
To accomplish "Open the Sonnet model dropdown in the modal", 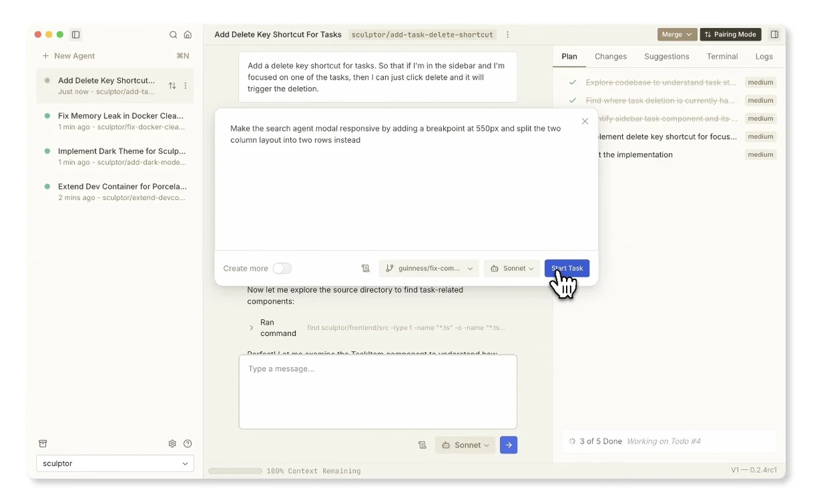I will click(511, 268).
